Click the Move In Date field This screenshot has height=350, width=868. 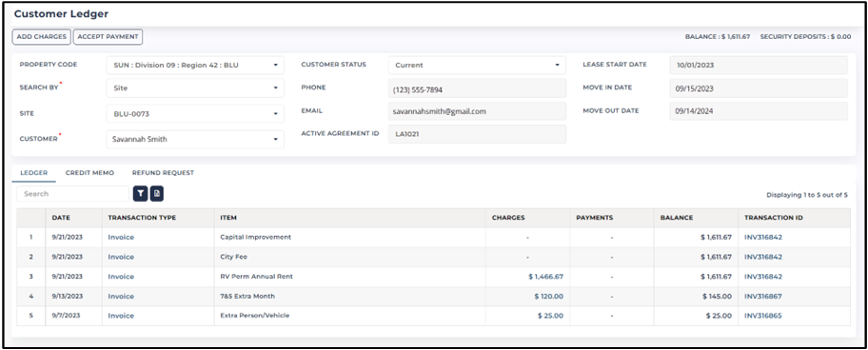(x=759, y=87)
